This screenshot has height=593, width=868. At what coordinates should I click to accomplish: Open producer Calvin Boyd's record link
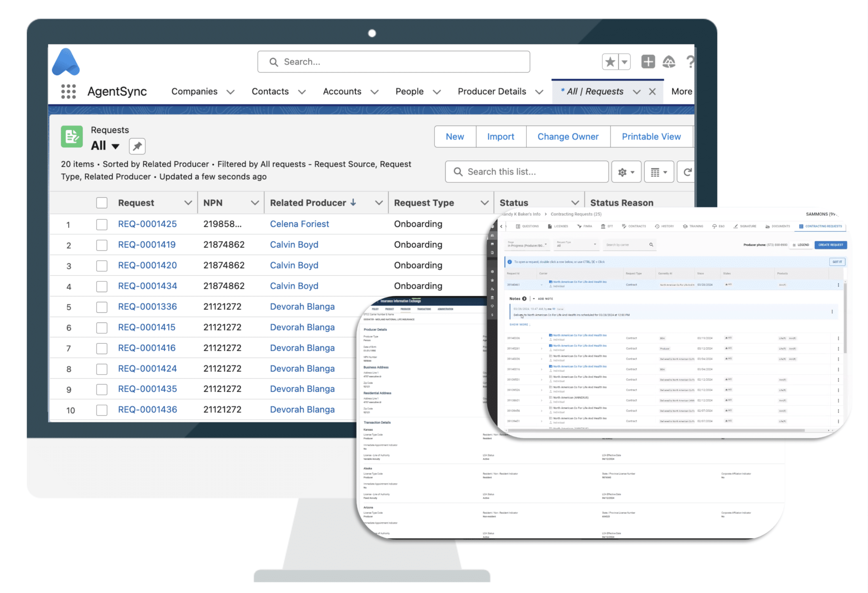pos(294,245)
